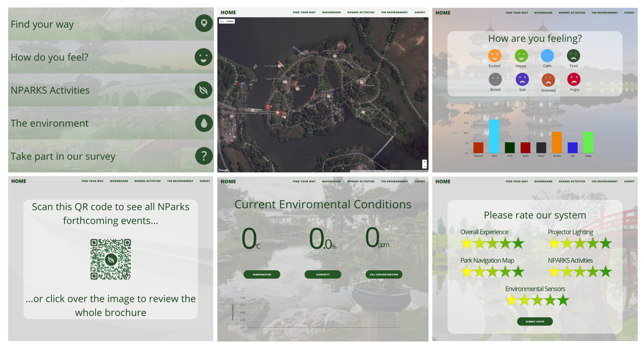Select the Angry red emoji
The width and height of the screenshot is (644, 348).
pos(574,79)
